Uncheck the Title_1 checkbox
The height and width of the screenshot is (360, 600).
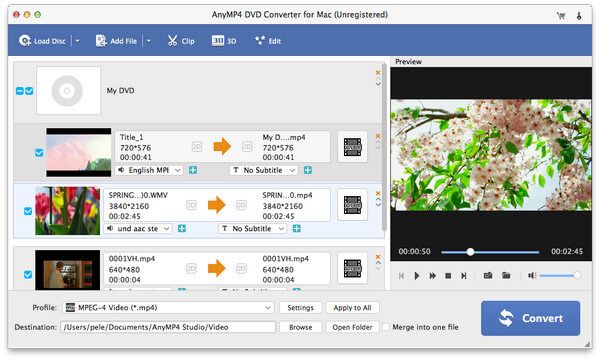[39, 153]
